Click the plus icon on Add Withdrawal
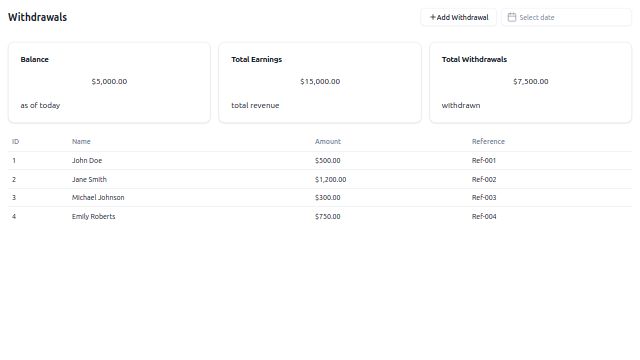 click(433, 17)
